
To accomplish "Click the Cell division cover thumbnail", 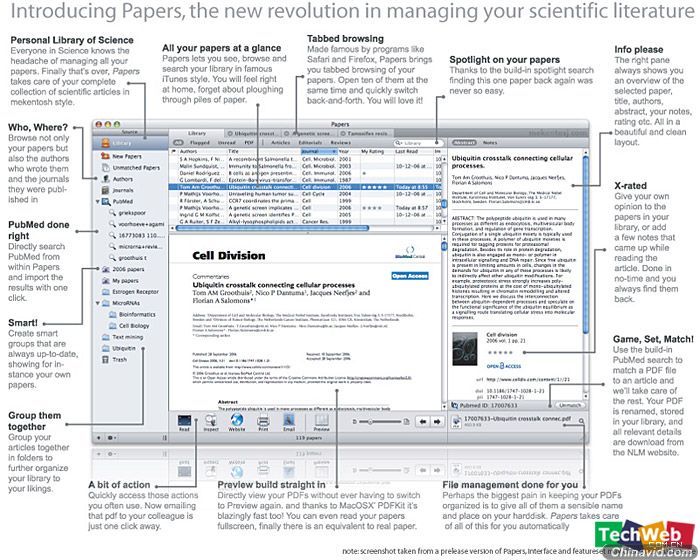I will pos(466,349).
